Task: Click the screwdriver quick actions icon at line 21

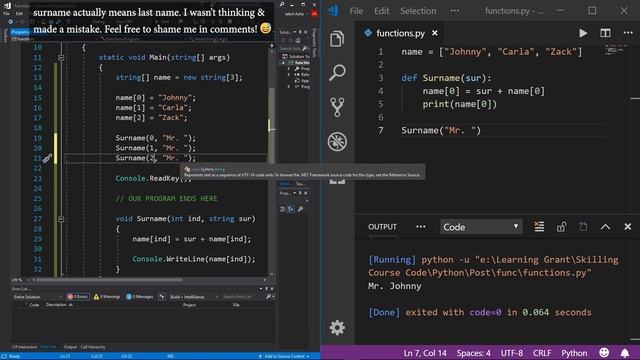Action: point(47,158)
